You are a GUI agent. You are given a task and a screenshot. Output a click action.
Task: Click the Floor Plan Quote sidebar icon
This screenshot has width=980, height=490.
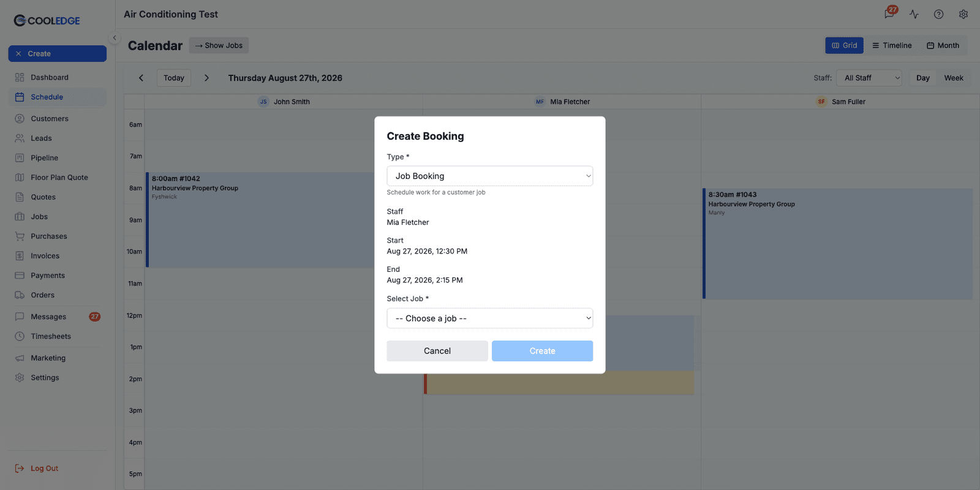[x=20, y=178]
